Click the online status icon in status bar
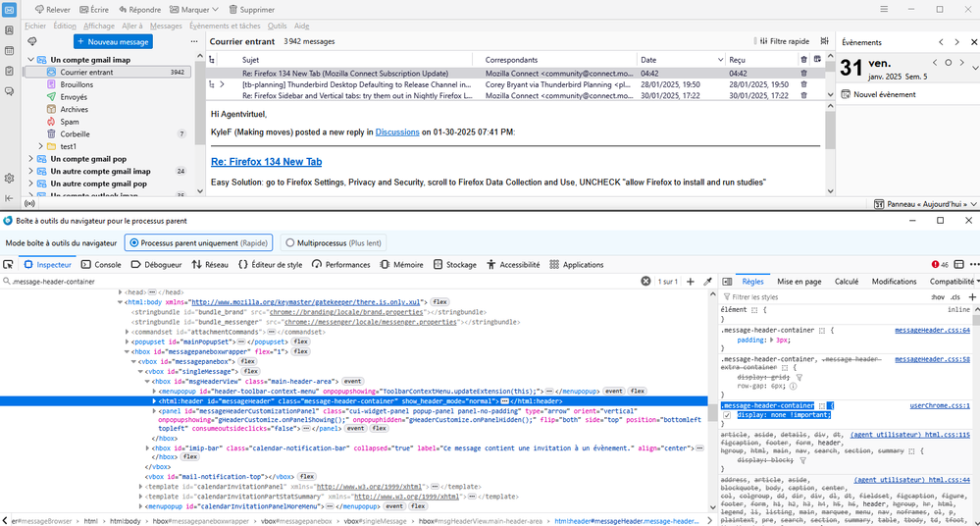Image resolution: width=980 pixels, height=526 pixels. [29, 203]
